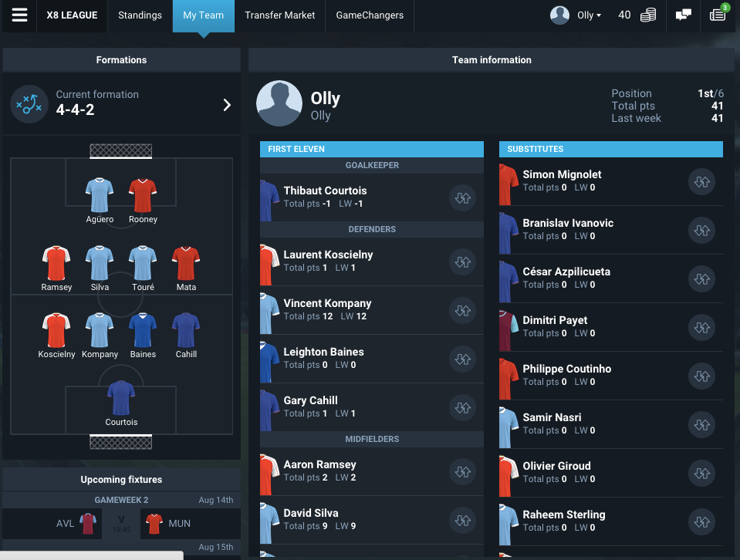Click the AVL v MUN fixture row
The height and width of the screenshot is (560, 740).
click(x=121, y=524)
